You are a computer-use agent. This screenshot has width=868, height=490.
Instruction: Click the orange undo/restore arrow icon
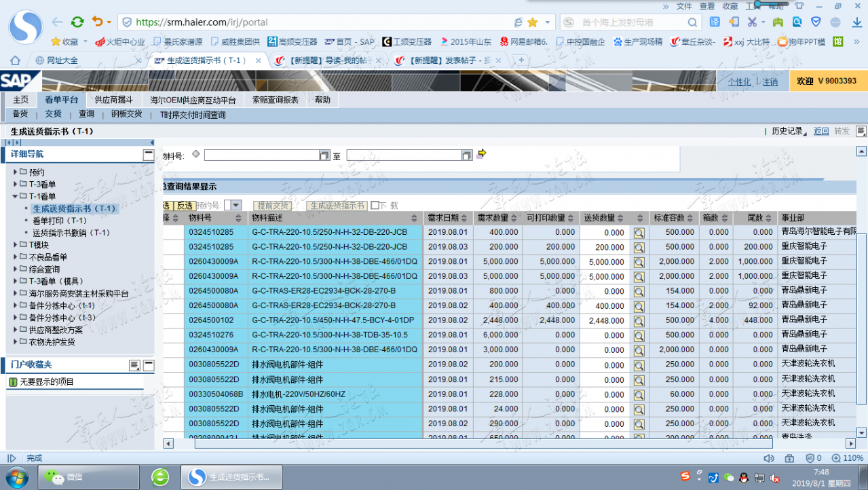point(98,22)
